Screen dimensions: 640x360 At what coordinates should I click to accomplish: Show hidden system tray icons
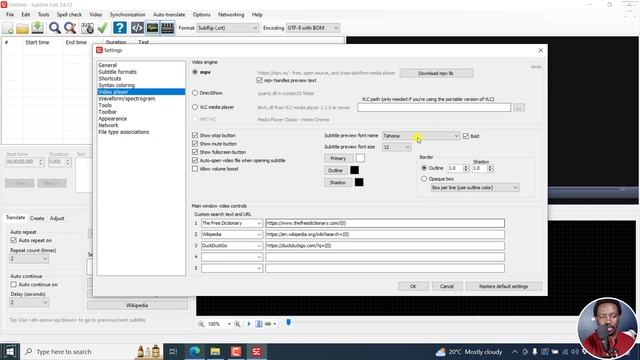515,352
